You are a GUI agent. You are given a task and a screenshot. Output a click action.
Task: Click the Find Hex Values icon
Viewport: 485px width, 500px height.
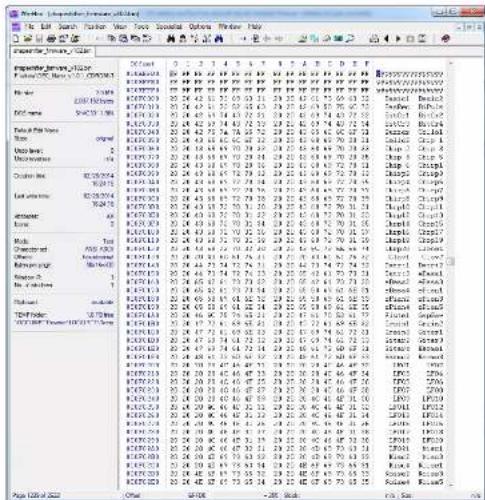(183, 39)
